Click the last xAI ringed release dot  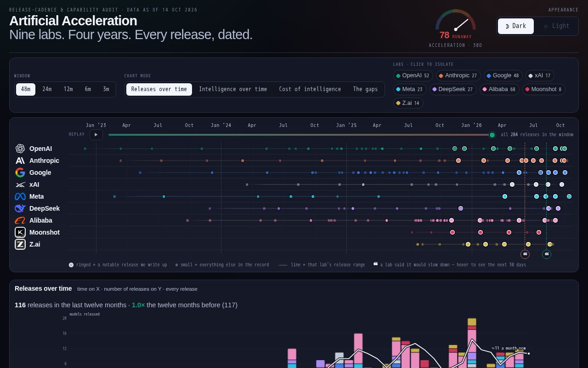(x=562, y=184)
